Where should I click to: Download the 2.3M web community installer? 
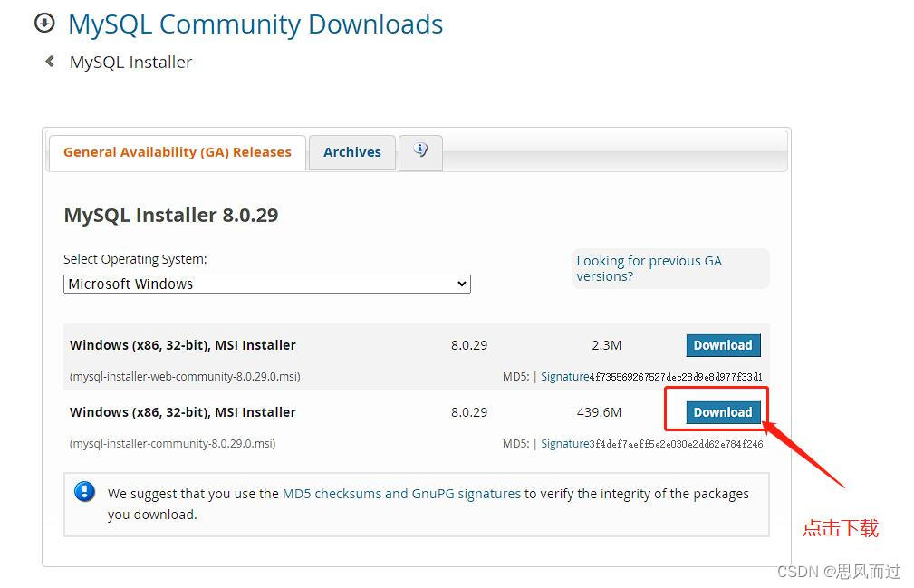[x=723, y=345]
